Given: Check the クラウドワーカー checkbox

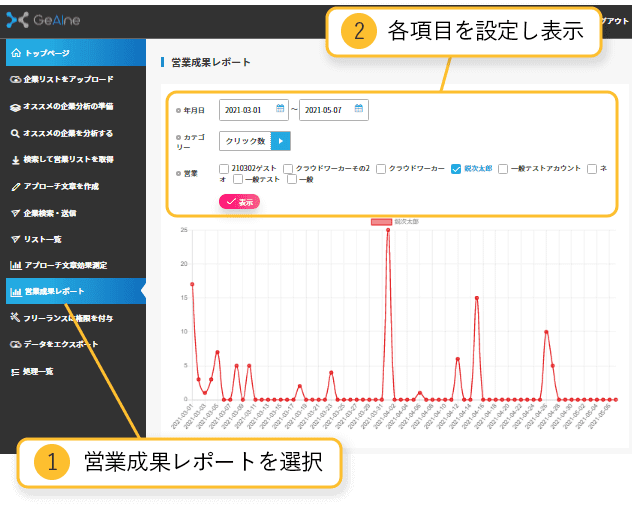Looking at the screenshot, I should (381, 168).
